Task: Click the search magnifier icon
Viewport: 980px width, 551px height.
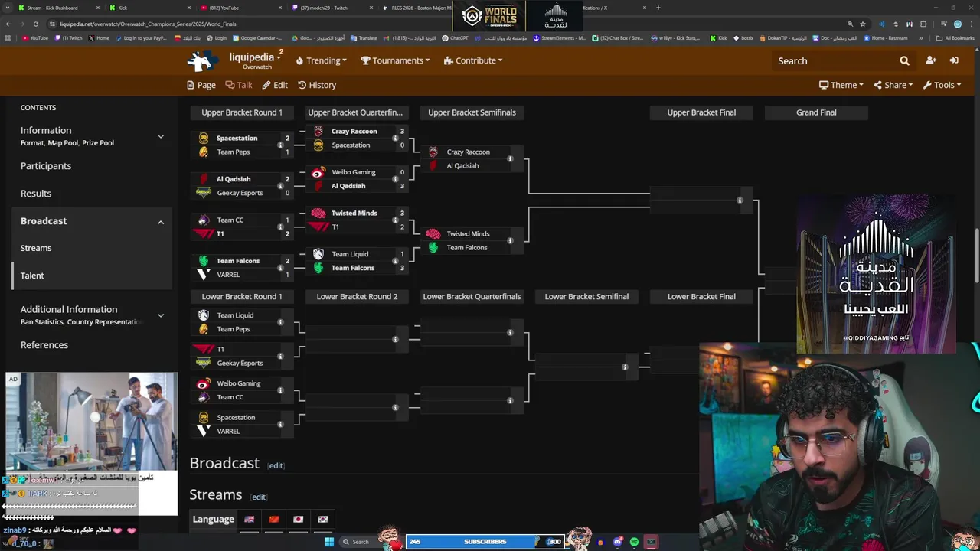Action: pos(904,60)
